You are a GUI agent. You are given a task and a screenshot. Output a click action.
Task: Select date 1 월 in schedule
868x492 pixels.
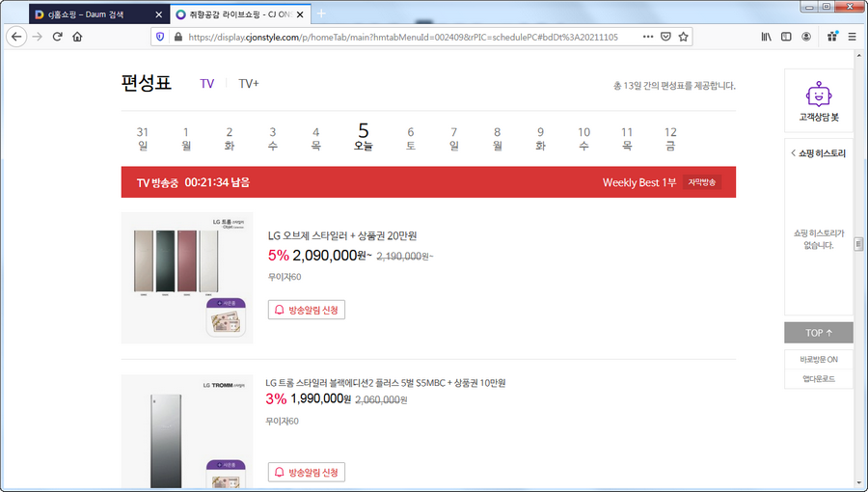186,138
